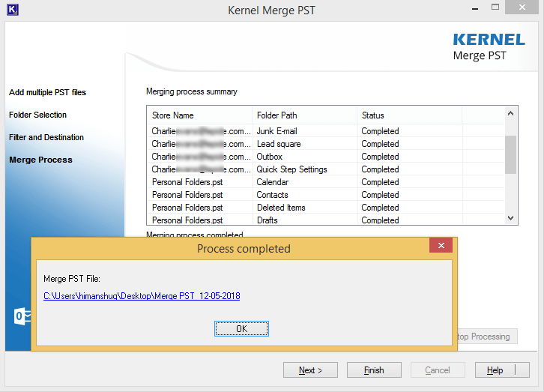This screenshot has height=392, width=544.
Task: Select the Lead square row
Action: [x=326, y=144]
